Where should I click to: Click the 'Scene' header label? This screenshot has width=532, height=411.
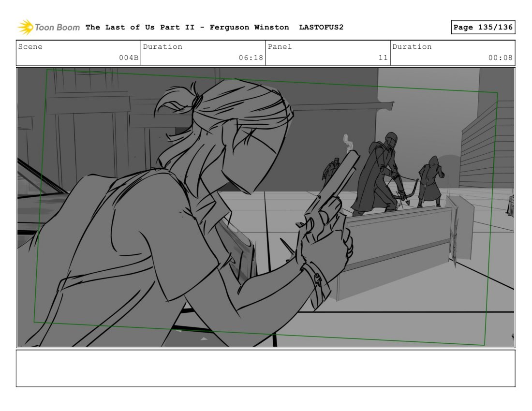click(x=30, y=46)
